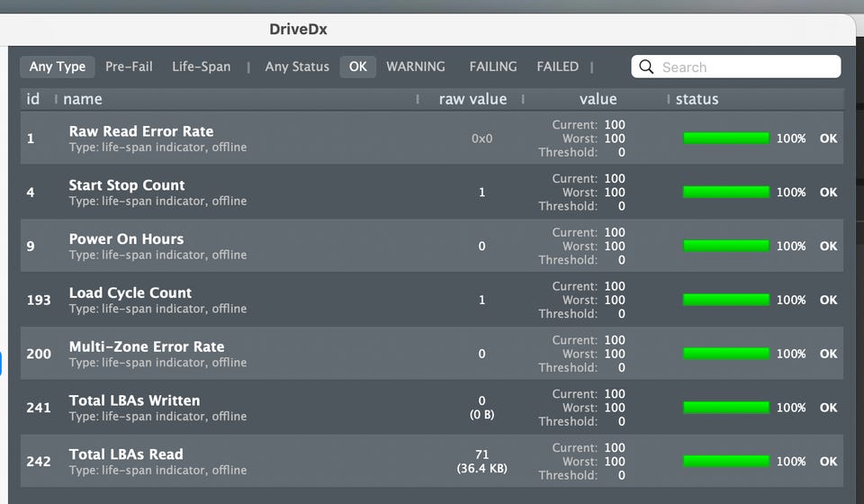The image size is (864, 504).
Task: Sort by the status column header
Action: tap(697, 99)
